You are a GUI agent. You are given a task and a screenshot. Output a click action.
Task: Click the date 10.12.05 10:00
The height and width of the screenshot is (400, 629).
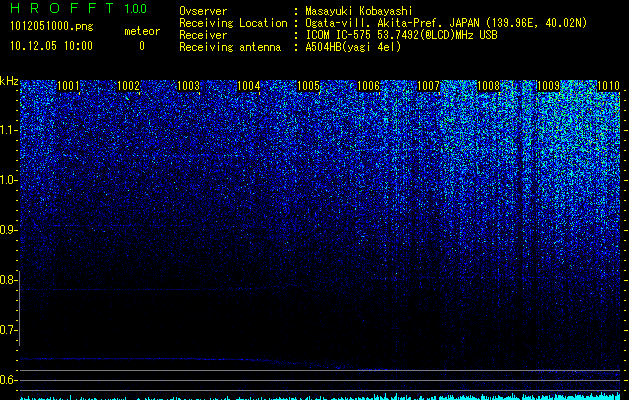pos(51,46)
